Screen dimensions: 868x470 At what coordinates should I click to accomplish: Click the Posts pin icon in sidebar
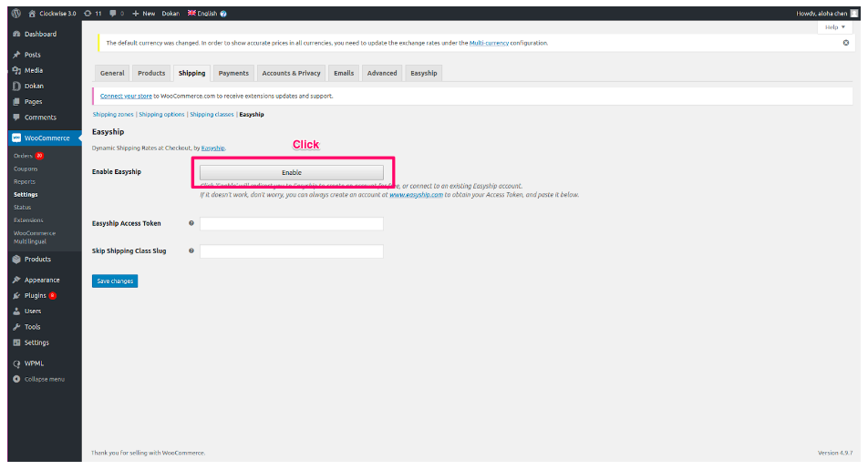16,55
